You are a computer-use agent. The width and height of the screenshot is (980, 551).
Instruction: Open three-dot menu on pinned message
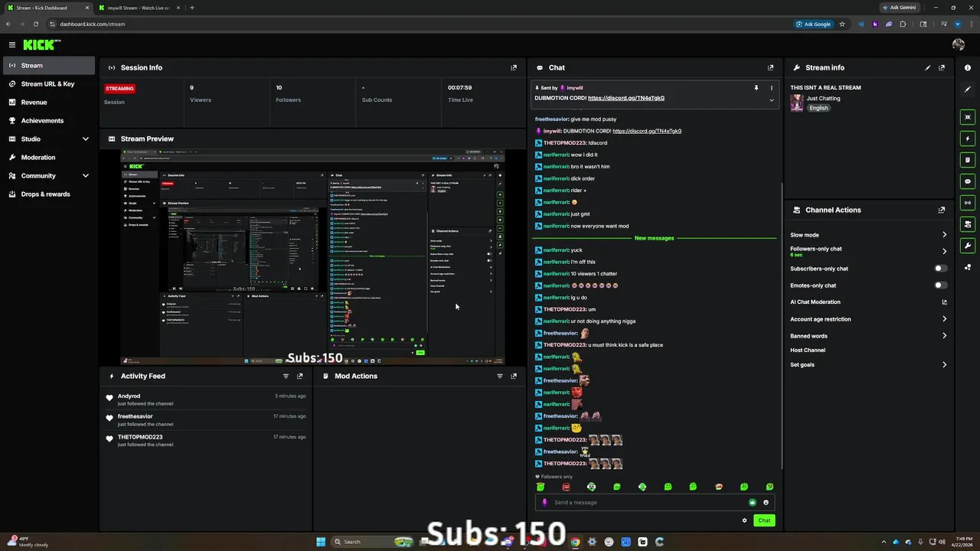click(x=771, y=88)
